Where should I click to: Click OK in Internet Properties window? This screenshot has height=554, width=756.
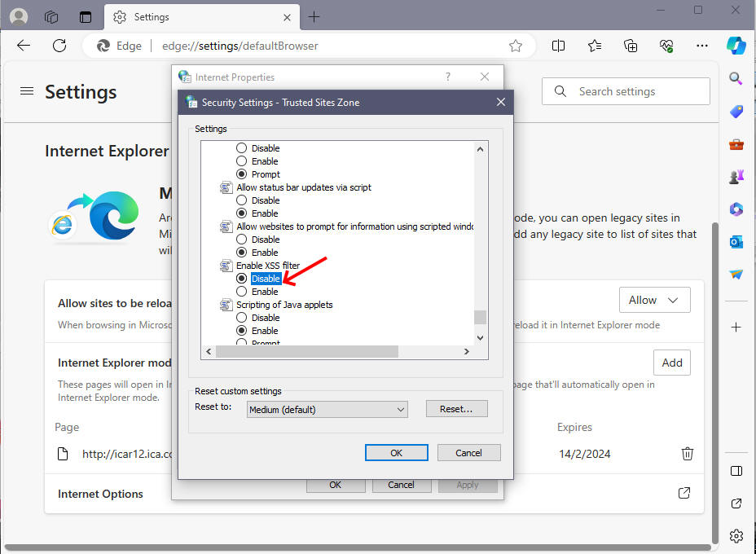[336, 485]
